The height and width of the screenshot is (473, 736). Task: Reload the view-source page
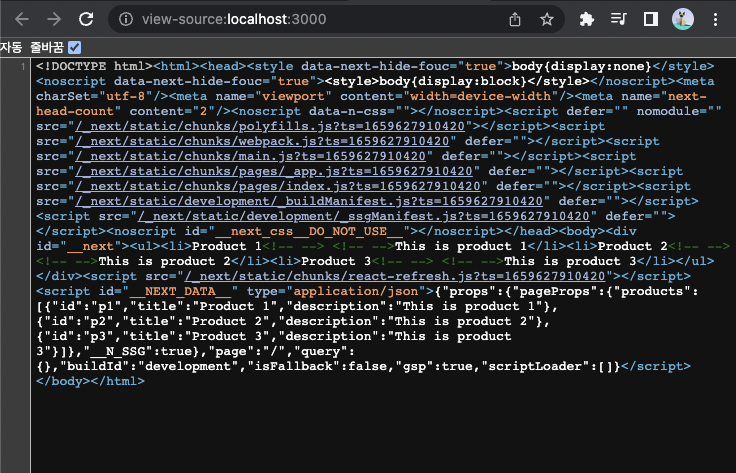point(86,19)
